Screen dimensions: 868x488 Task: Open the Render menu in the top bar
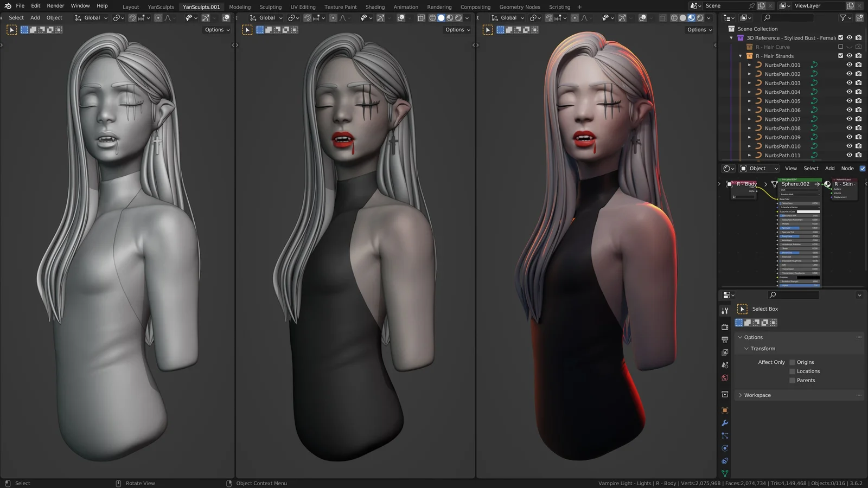click(55, 5)
